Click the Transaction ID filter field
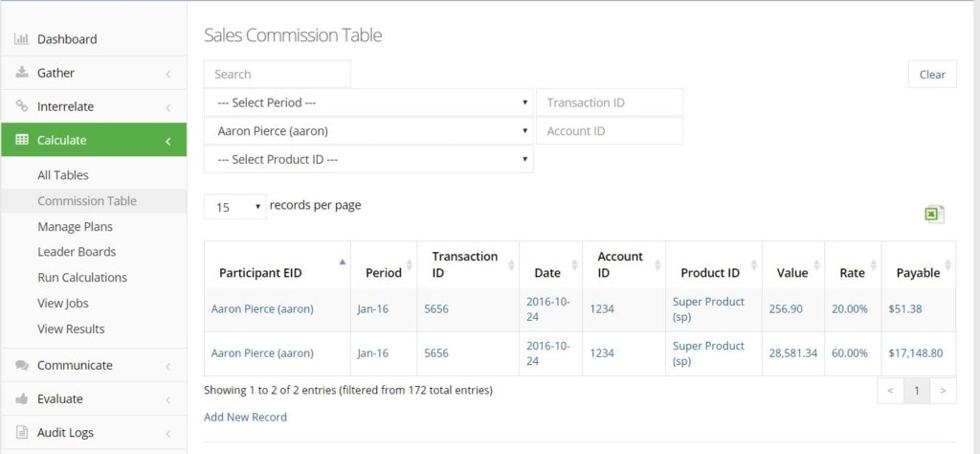This screenshot has width=980, height=454. tap(610, 102)
